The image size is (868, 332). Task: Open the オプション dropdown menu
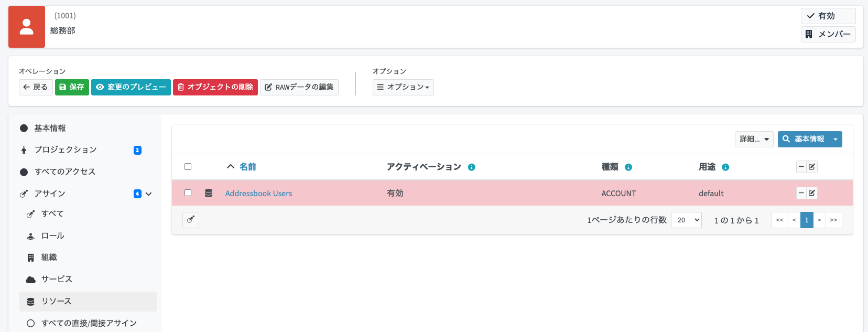(x=403, y=87)
